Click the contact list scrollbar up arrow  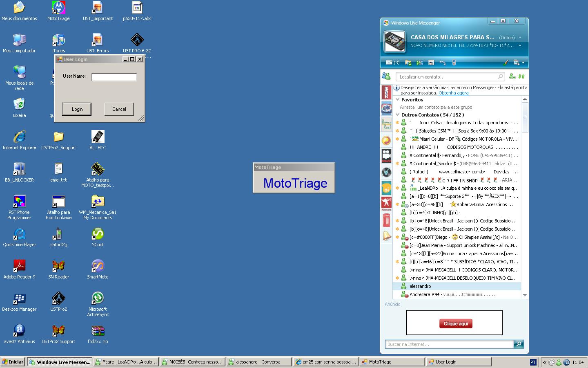[525, 99]
